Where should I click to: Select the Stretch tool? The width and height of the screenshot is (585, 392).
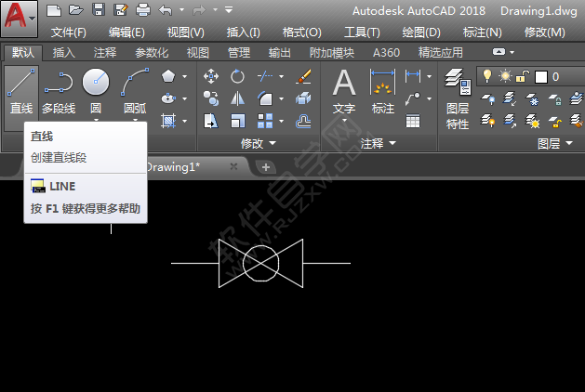pyautogui.click(x=211, y=121)
